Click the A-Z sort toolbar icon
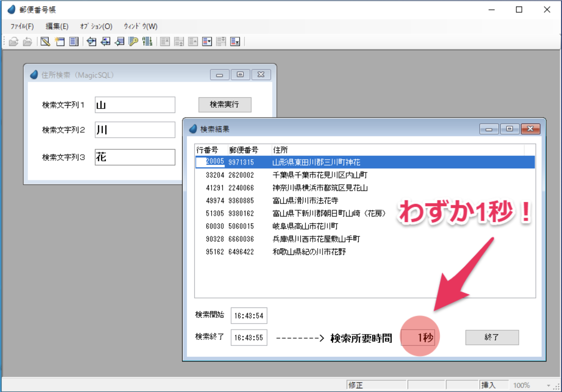 (x=147, y=42)
